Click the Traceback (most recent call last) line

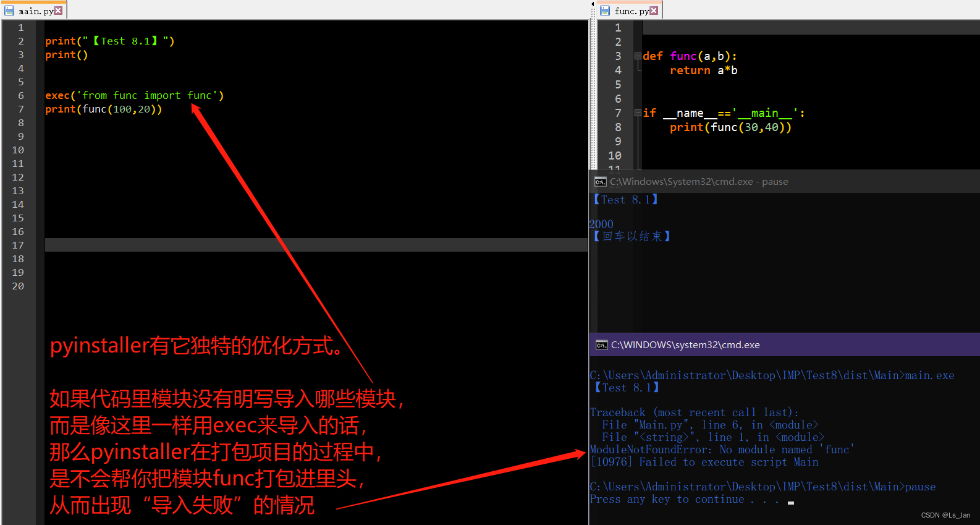coord(695,412)
